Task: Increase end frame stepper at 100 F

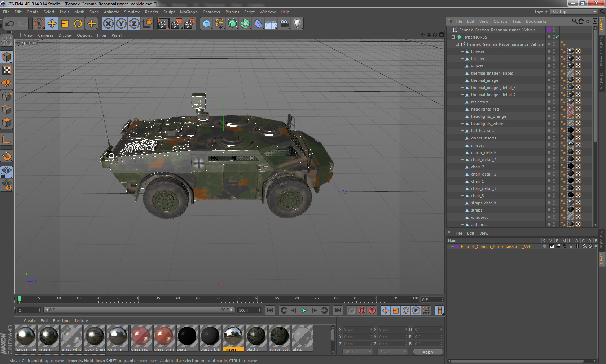Action: pos(259,309)
